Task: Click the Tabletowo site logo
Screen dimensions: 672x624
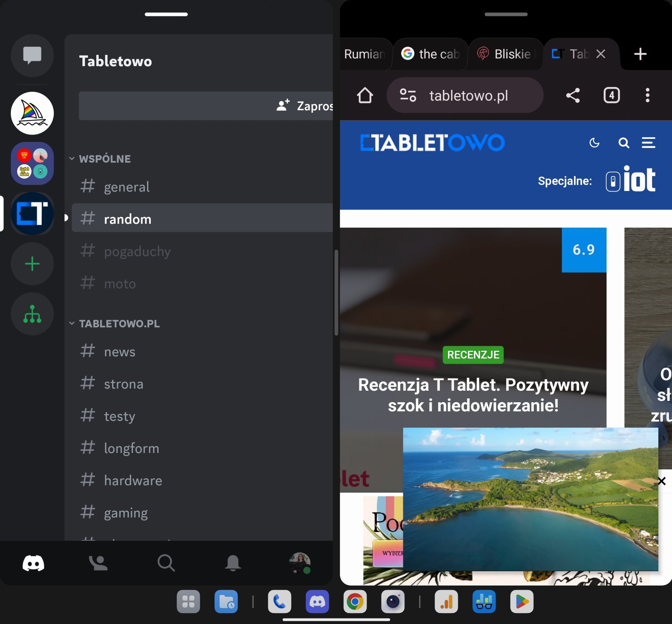Action: point(433,143)
